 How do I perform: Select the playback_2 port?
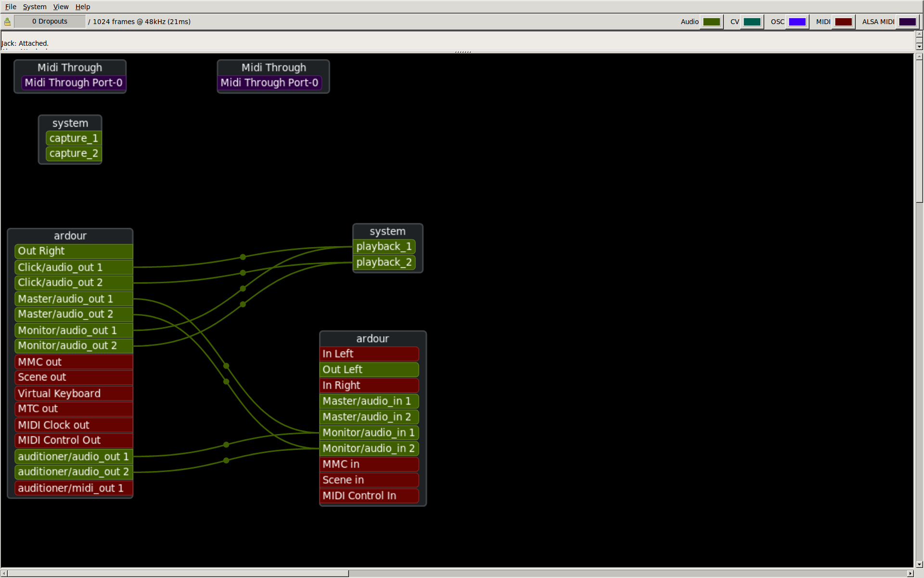(x=384, y=263)
